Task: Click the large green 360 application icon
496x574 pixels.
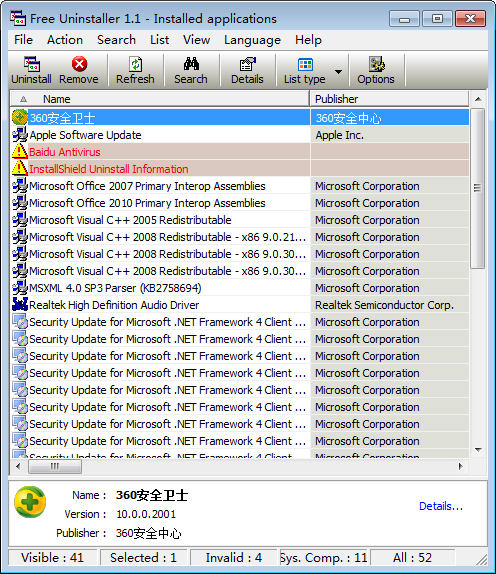Action: pos(30,502)
